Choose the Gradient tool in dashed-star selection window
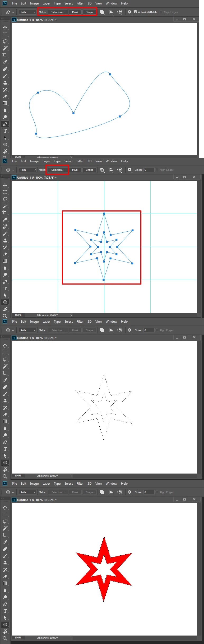 pos(5,421)
